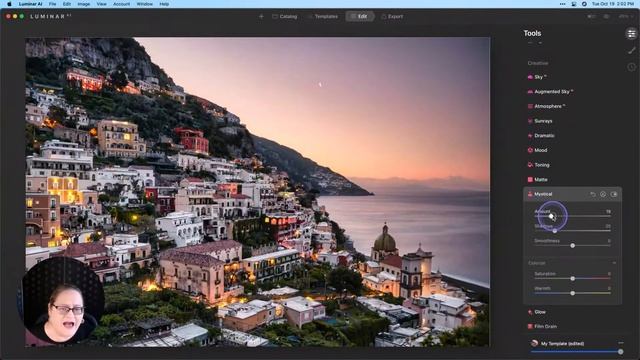
Task: Click the preview eye icon in toolbar
Action: click(606, 16)
